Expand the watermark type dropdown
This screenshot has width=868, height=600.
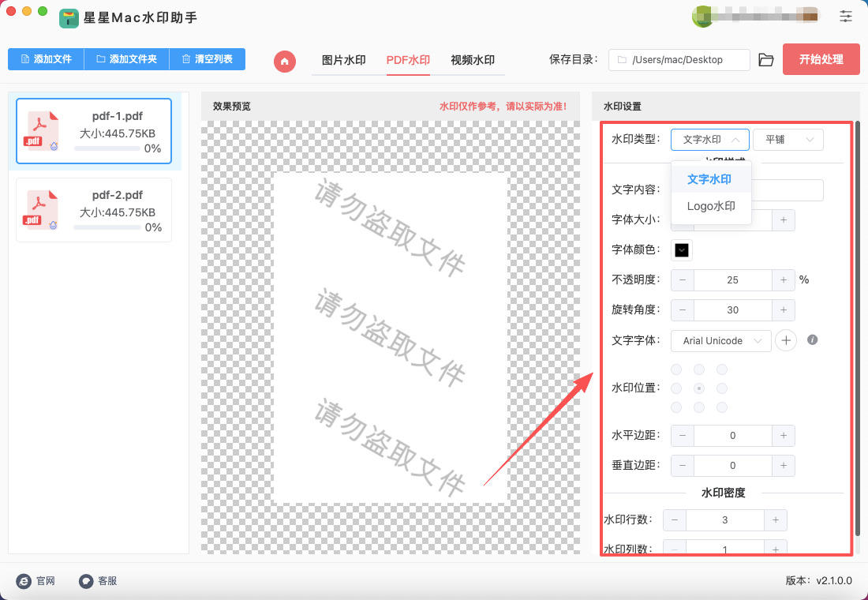pyautogui.click(x=709, y=140)
